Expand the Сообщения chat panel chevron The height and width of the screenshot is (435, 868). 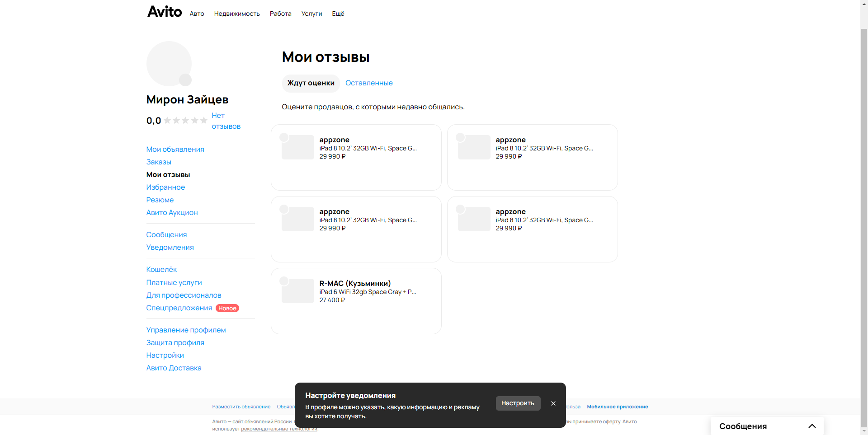[812, 426]
